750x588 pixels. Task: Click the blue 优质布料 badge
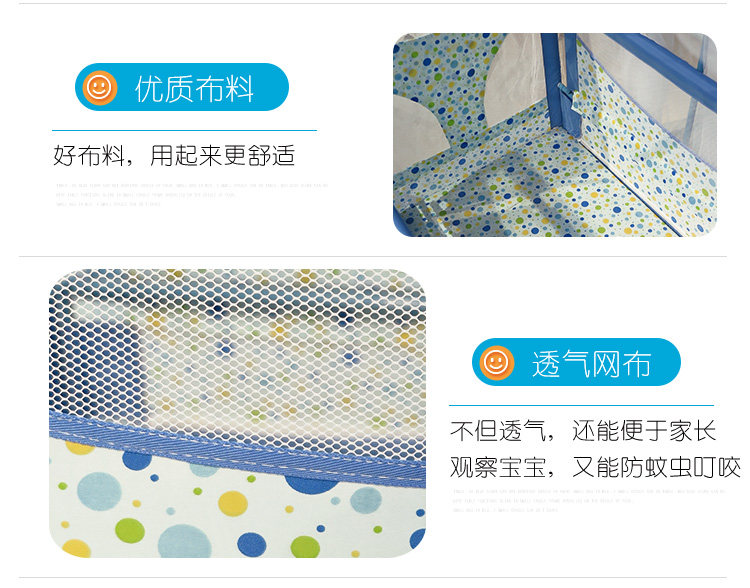click(x=182, y=87)
